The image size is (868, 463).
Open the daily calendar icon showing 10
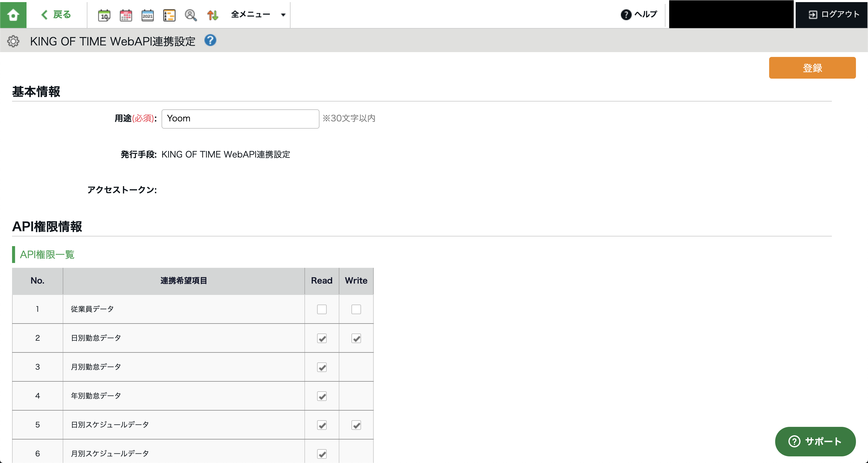click(104, 15)
